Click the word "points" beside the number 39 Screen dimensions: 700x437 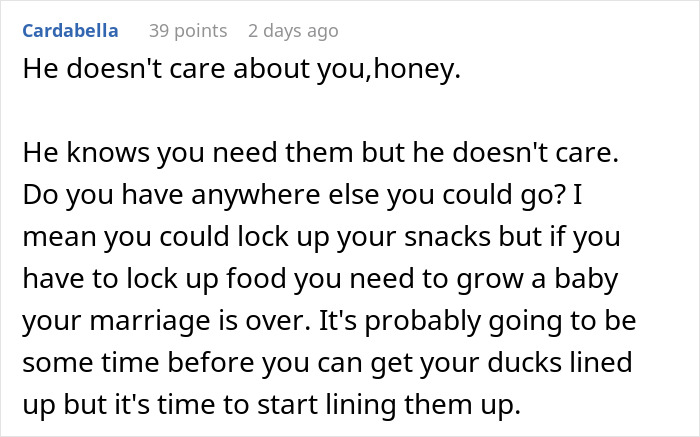coord(202,31)
